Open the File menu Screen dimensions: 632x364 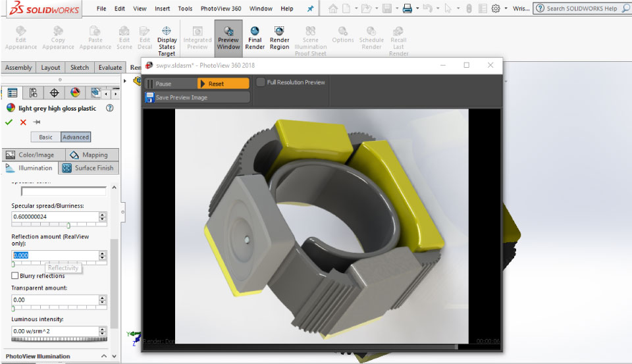(101, 9)
